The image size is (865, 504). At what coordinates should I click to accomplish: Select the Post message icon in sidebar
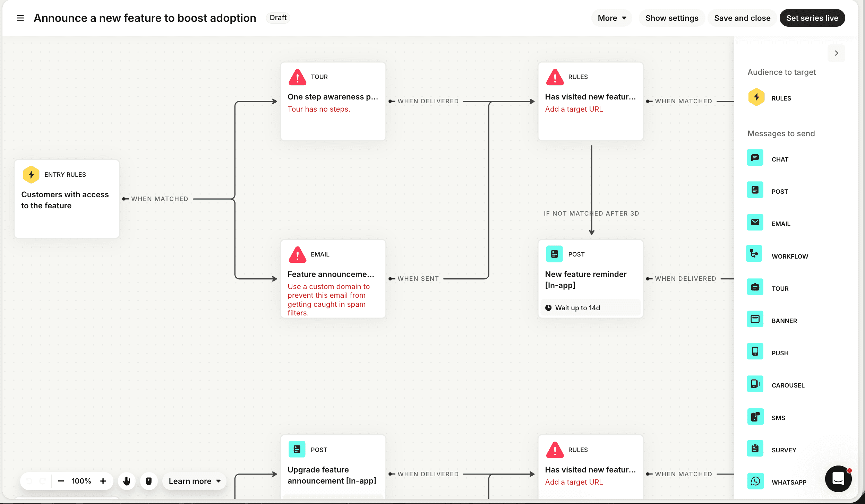(x=755, y=190)
